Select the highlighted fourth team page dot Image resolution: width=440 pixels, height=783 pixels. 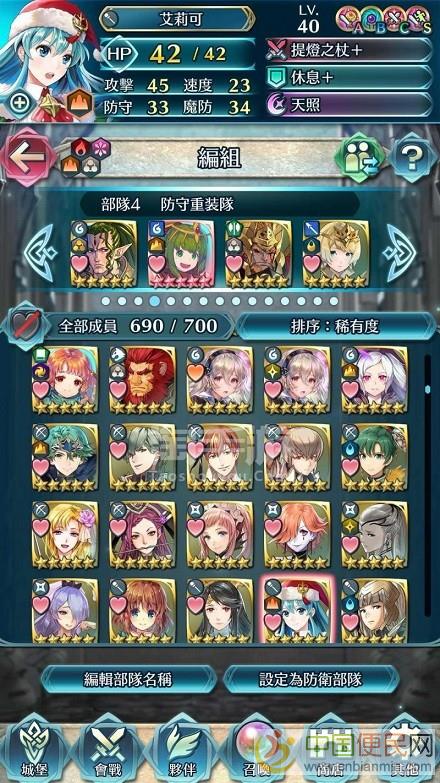point(155,301)
